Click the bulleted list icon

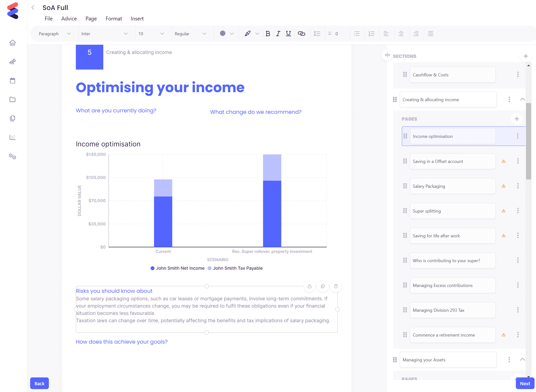(x=357, y=34)
